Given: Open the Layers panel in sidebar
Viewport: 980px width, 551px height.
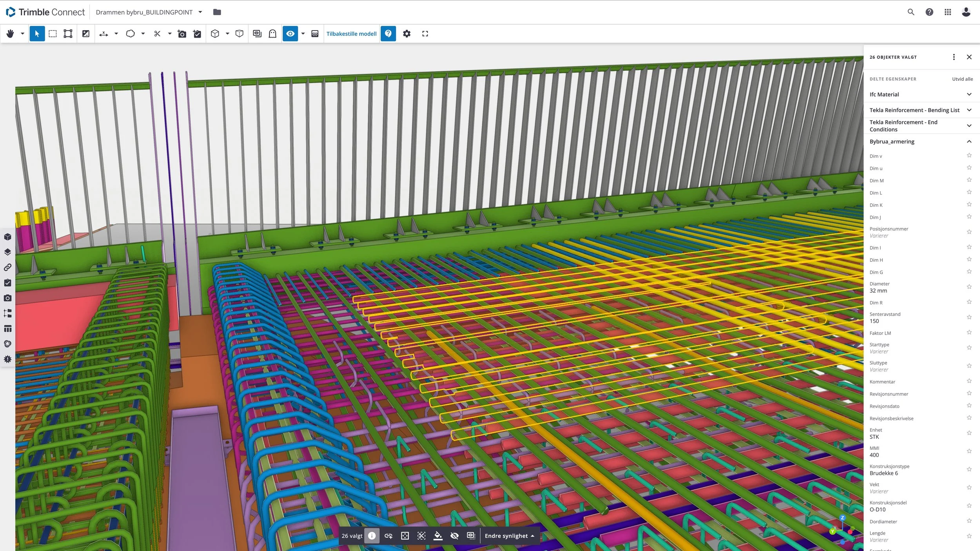Looking at the screenshot, I should click(8, 252).
